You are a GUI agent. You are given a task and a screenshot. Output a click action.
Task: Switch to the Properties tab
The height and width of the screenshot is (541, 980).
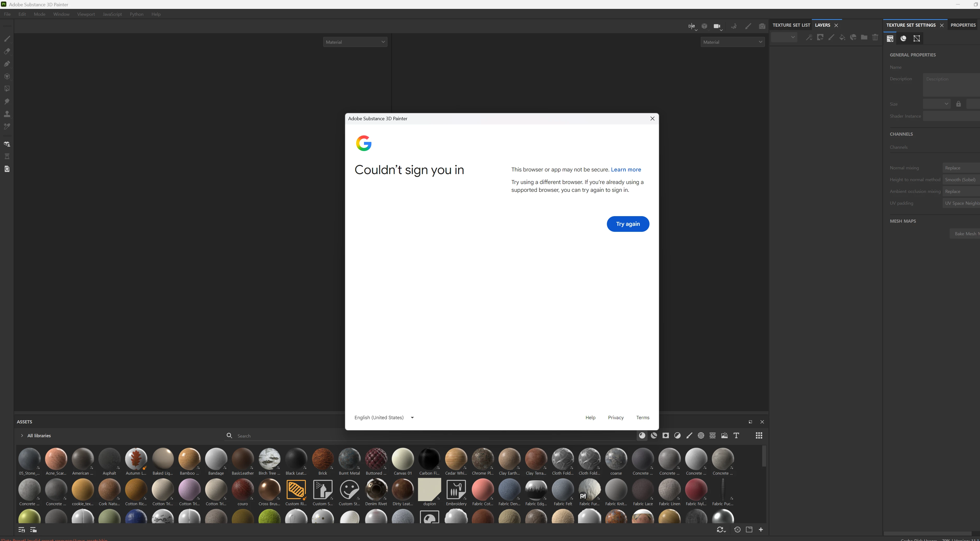963,25
